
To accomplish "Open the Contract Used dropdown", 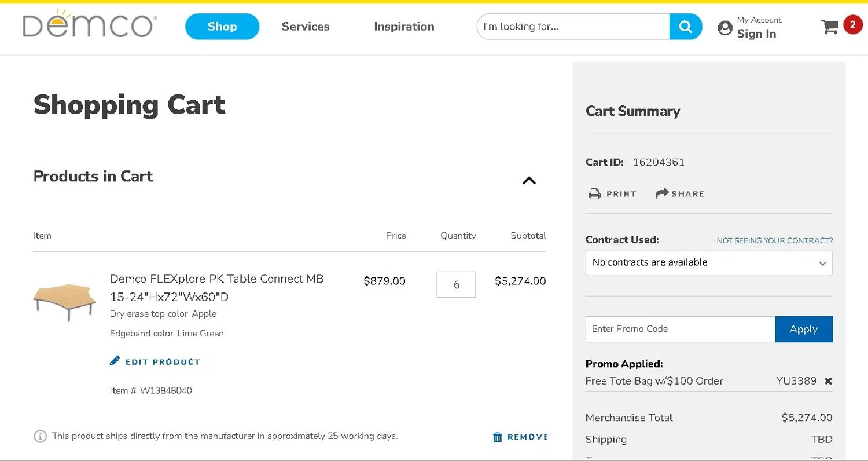I will [x=709, y=263].
